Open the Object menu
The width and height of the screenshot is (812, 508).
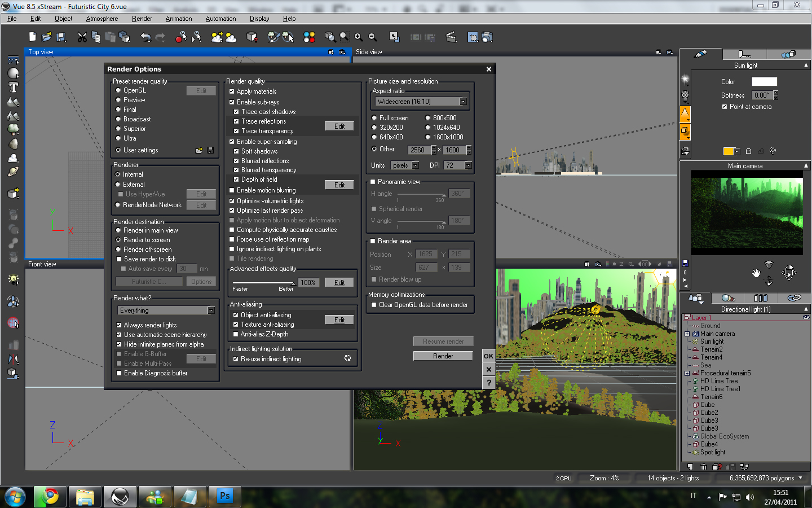click(64, 19)
